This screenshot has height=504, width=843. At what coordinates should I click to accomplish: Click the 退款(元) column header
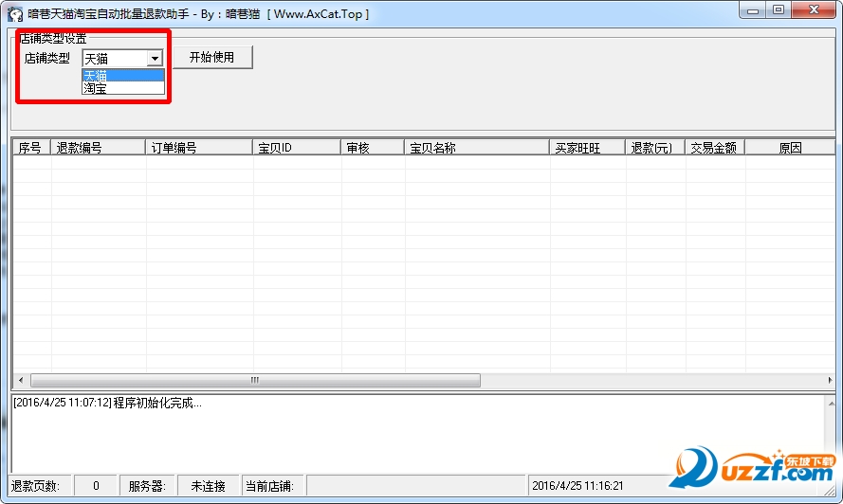tap(655, 148)
